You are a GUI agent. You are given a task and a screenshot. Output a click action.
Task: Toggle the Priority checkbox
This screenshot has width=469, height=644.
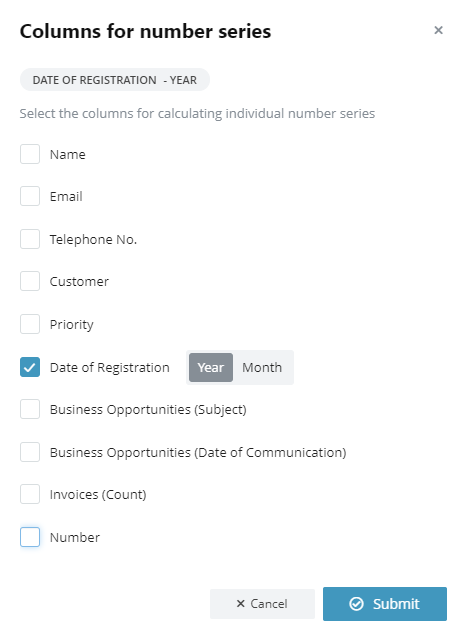(30, 324)
